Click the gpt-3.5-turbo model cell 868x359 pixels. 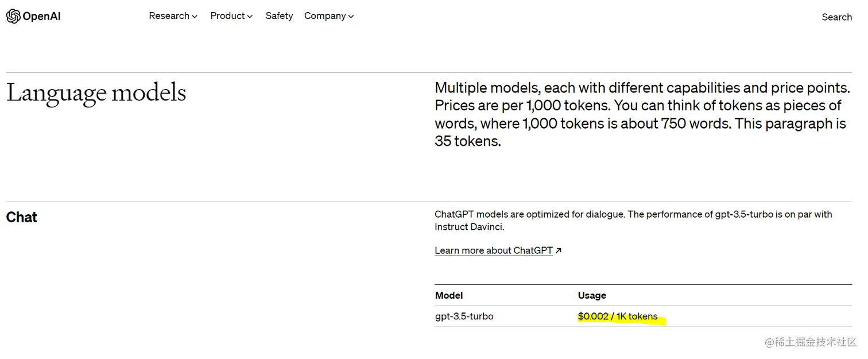[x=464, y=316]
